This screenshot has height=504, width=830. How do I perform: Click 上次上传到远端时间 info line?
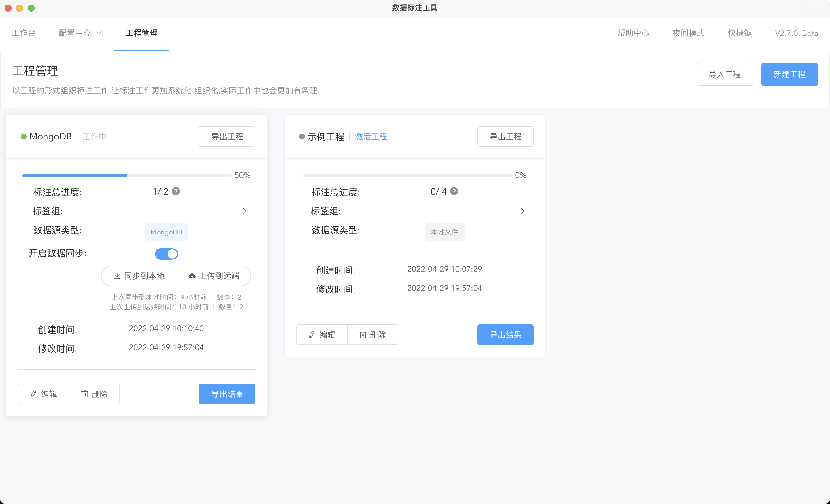176,307
